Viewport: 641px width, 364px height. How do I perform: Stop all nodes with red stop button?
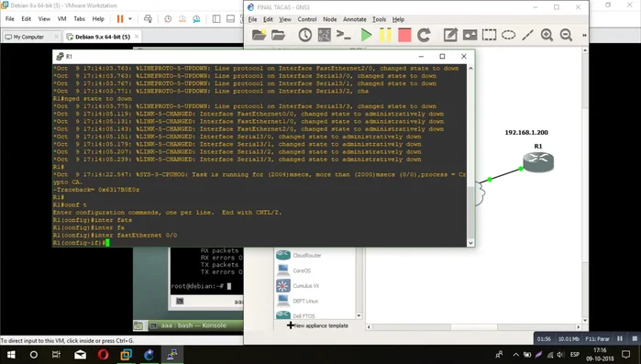[x=404, y=35]
